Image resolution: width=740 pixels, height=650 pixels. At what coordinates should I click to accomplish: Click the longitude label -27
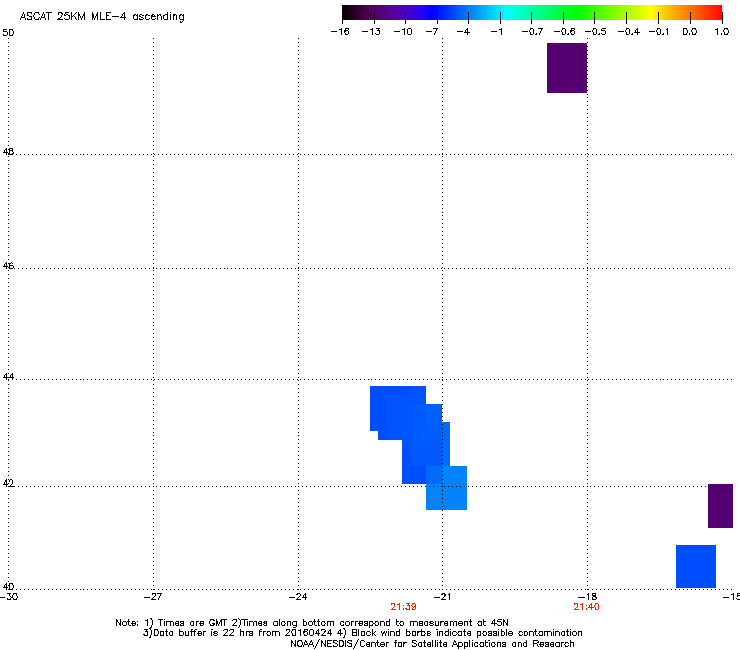pyautogui.click(x=152, y=597)
